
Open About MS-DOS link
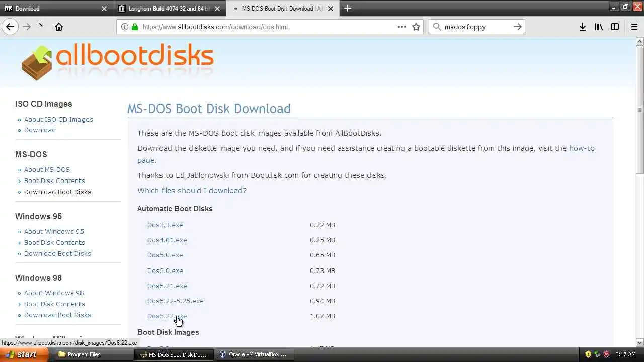pyautogui.click(x=47, y=169)
